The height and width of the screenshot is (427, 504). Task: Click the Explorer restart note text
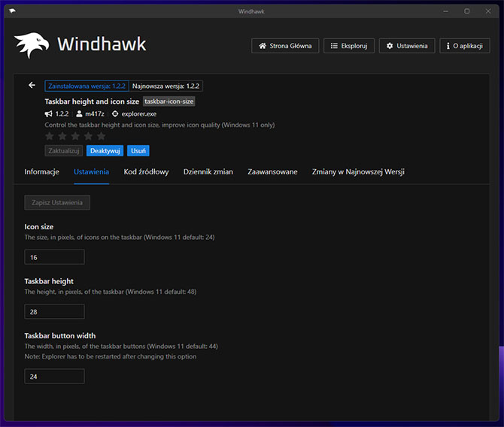coord(111,356)
